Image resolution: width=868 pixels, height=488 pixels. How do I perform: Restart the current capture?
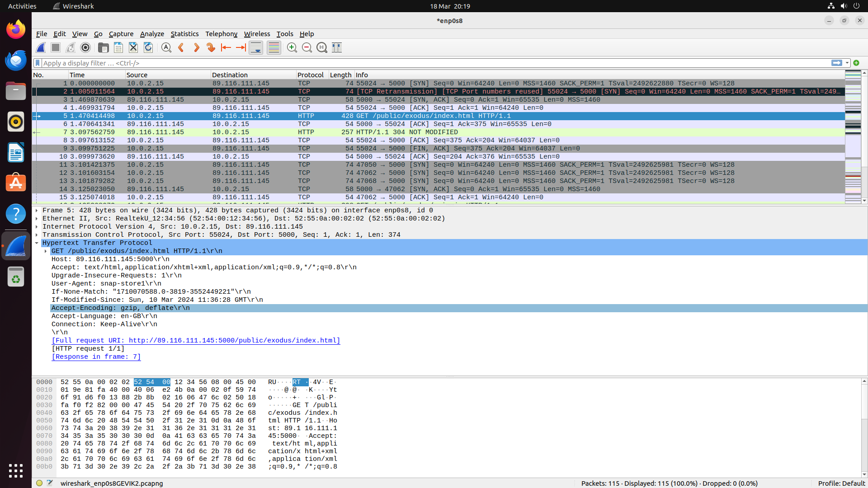point(71,47)
